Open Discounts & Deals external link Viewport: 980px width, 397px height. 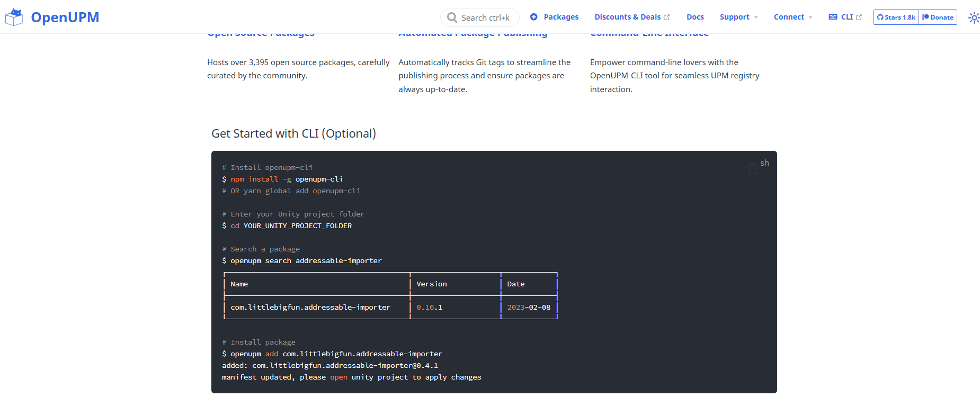(x=632, y=17)
